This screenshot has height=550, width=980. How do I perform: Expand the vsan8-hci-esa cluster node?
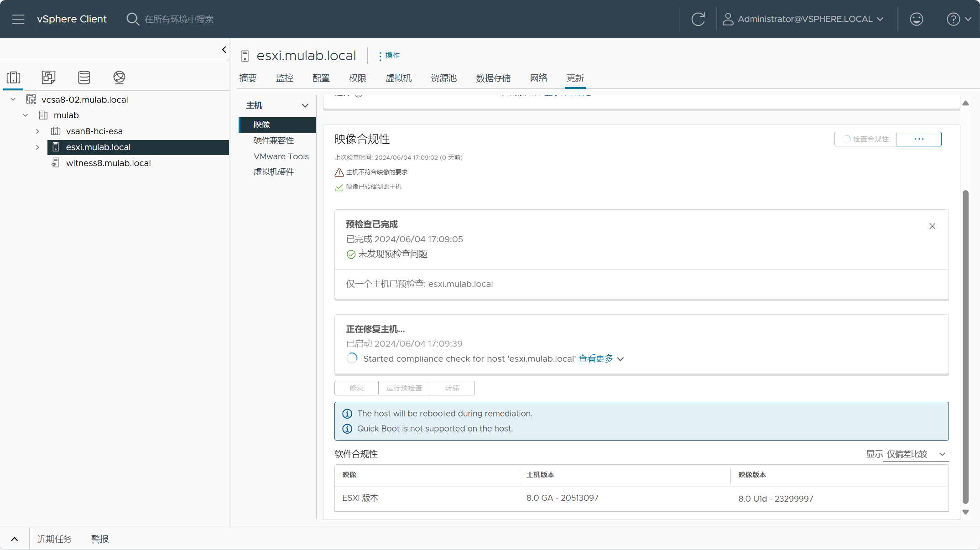click(x=37, y=131)
